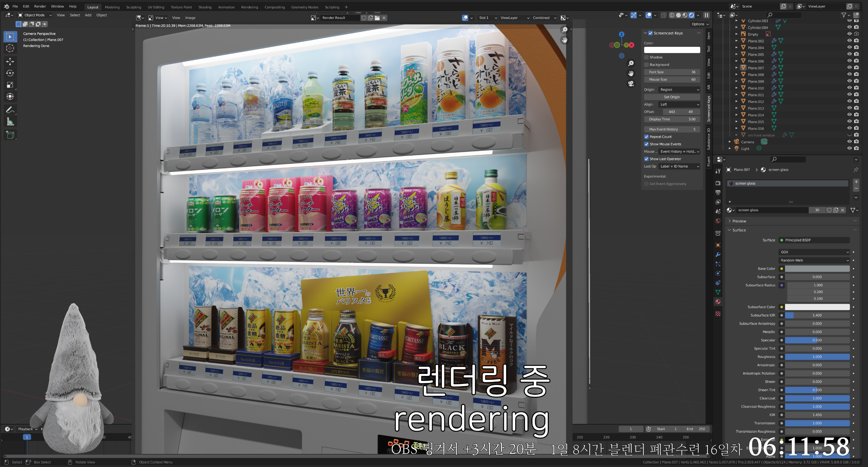Select the Add Cube tool
Screen dimensions: 868x467
pos(10,135)
